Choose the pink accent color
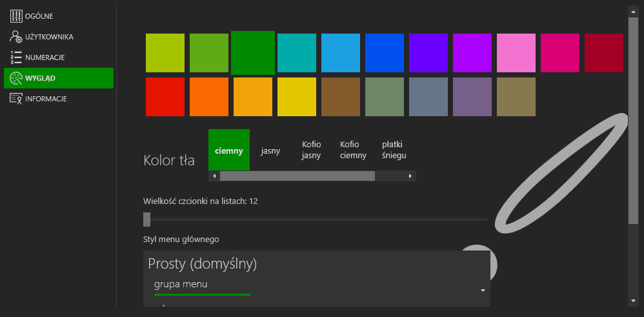Image resolution: width=644 pixels, height=317 pixels. (516, 53)
